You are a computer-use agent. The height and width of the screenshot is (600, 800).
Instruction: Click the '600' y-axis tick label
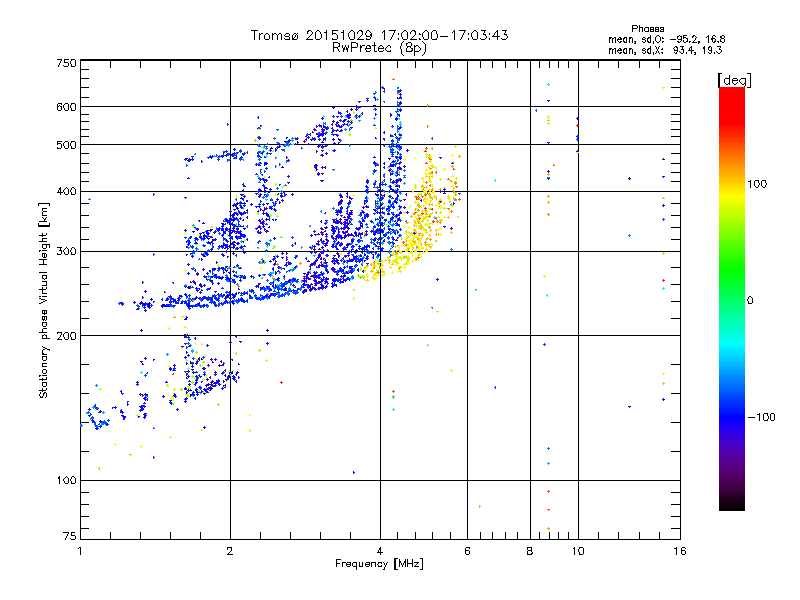[66, 107]
